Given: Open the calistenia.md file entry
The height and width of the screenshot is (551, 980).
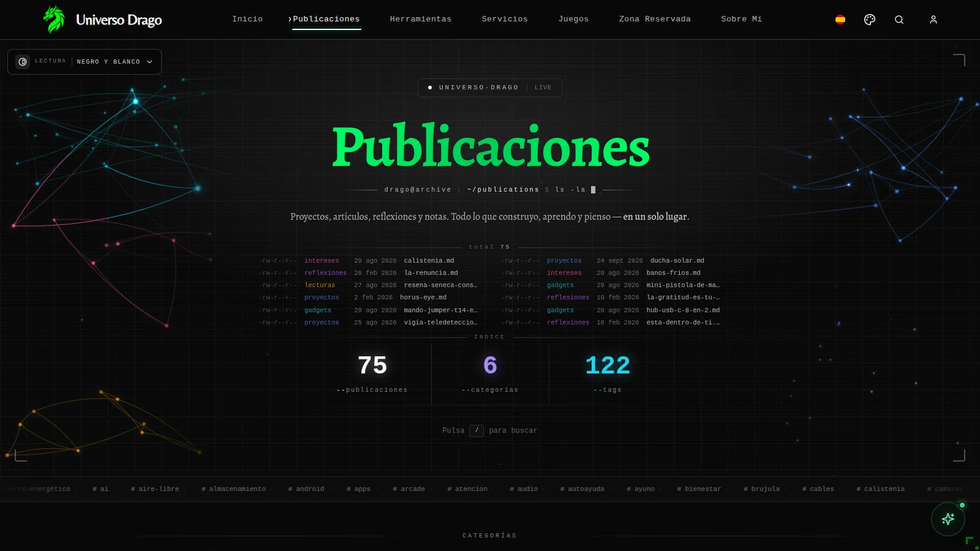Looking at the screenshot, I should tap(429, 261).
